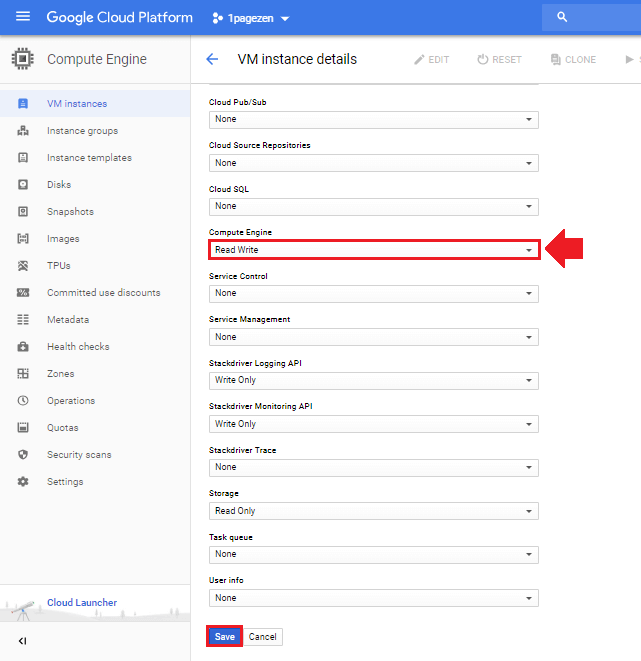Open the Cloud Source Repositories dropdown
Screen dimensions: 641x661
pos(373,163)
